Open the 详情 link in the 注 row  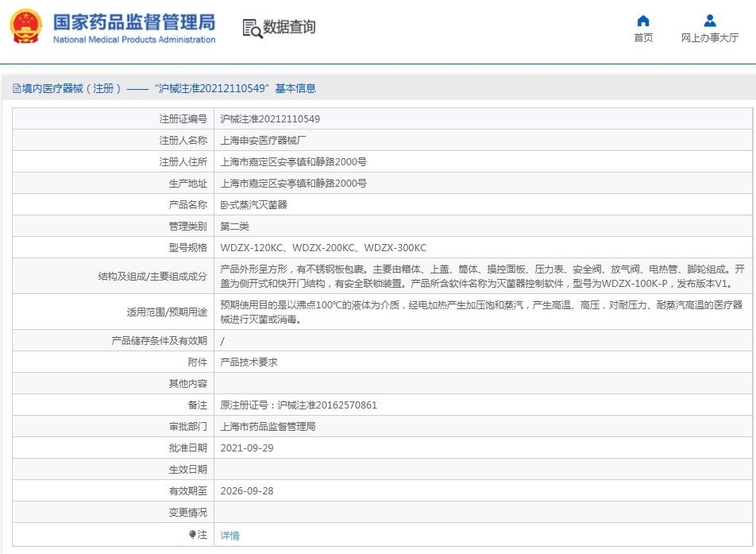[x=230, y=535]
